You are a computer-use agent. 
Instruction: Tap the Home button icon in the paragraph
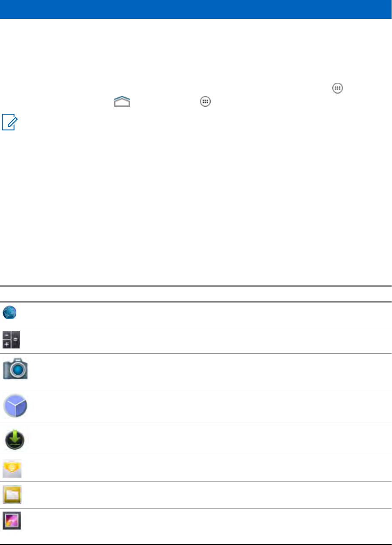pyautogui.click(x=122, y=102)
